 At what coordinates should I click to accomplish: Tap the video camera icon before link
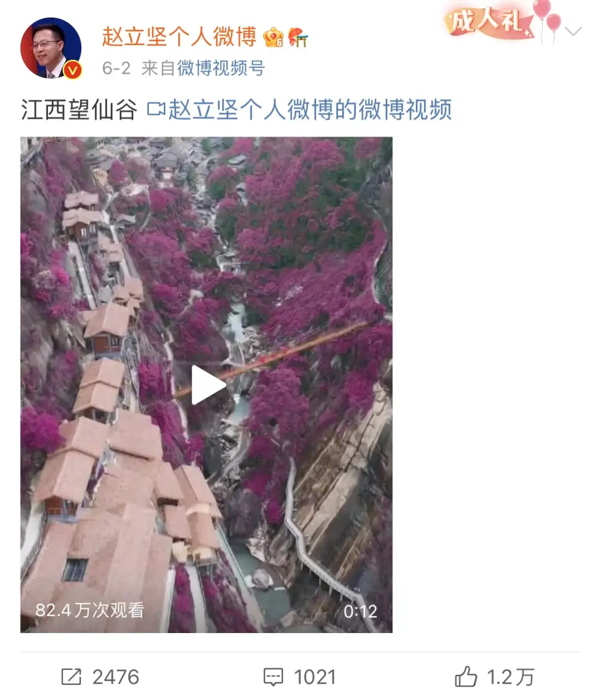coord(156,109)
